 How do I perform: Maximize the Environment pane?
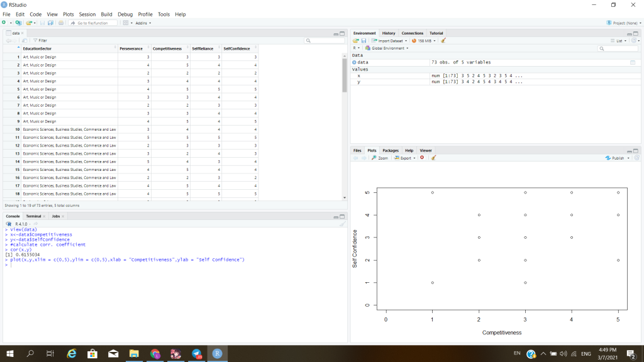(635, 33)
